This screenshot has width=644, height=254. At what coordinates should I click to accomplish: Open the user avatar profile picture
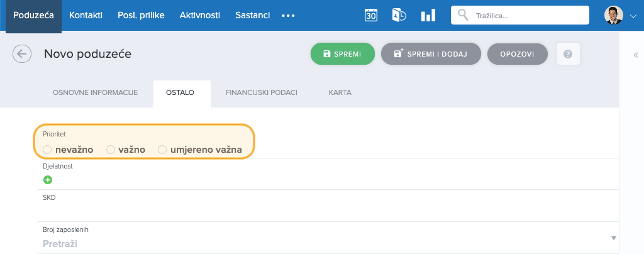coord(614,16)
